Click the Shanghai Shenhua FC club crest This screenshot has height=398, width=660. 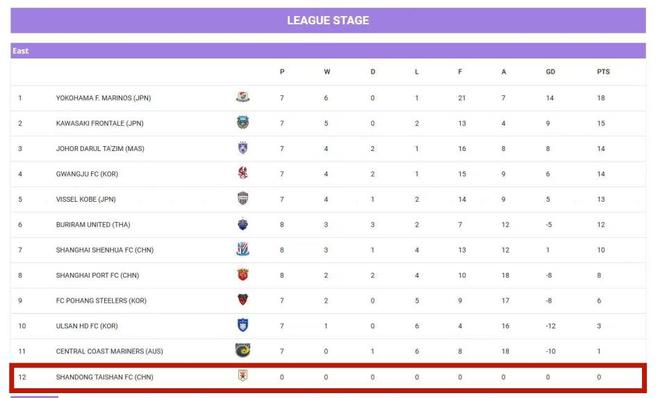pos(242,249)
